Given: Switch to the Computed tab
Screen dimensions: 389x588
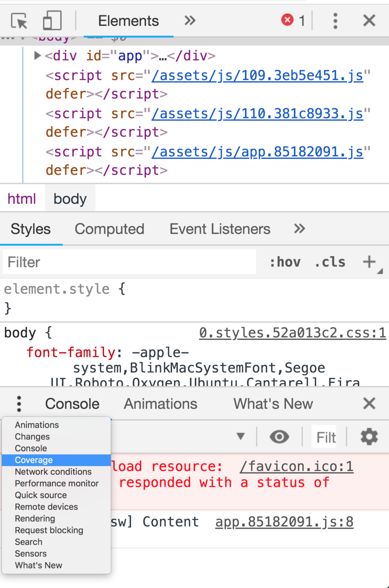Looking at the screenshot, I should (109, 229).
